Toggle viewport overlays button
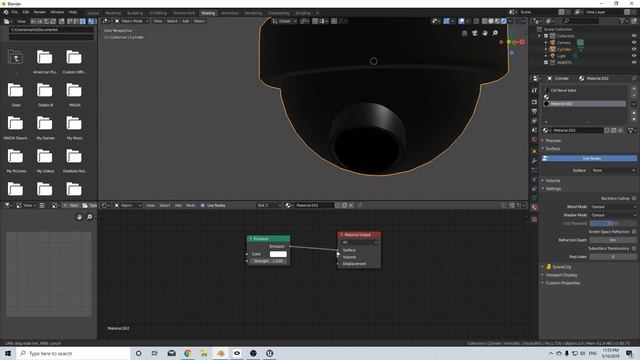 461,21
